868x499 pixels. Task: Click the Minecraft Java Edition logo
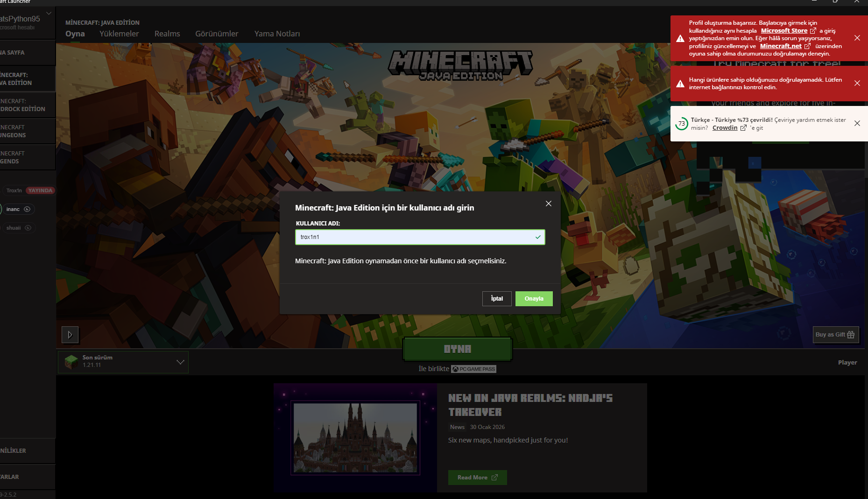coord(460,65)
